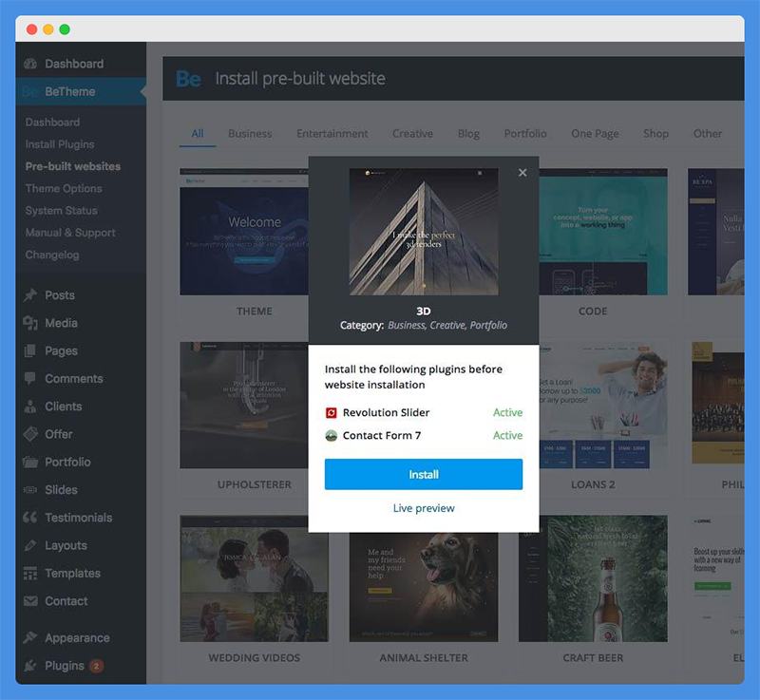Pick the Wedding Videos website thumbnail
Screen dimensions: 760x700
[254, 578]
